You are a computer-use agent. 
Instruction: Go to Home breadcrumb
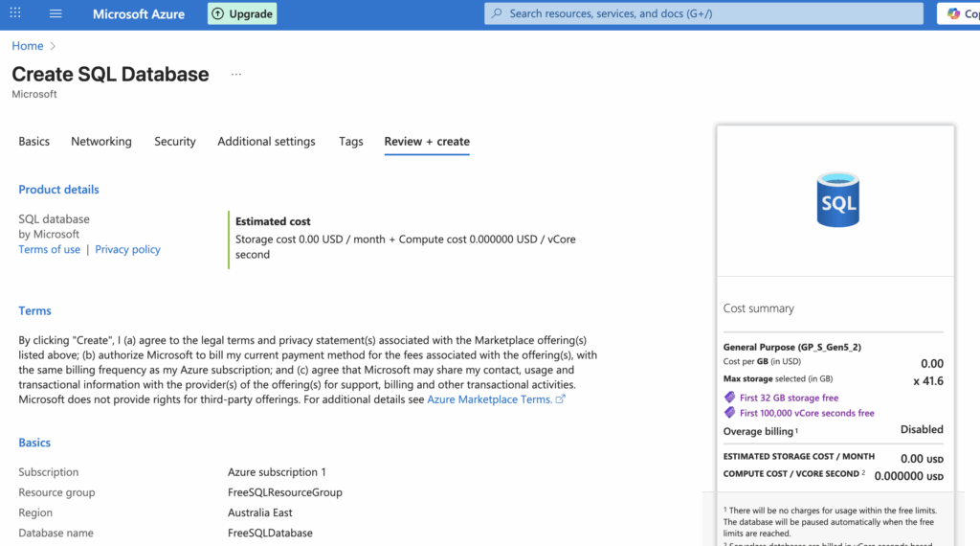28,46
